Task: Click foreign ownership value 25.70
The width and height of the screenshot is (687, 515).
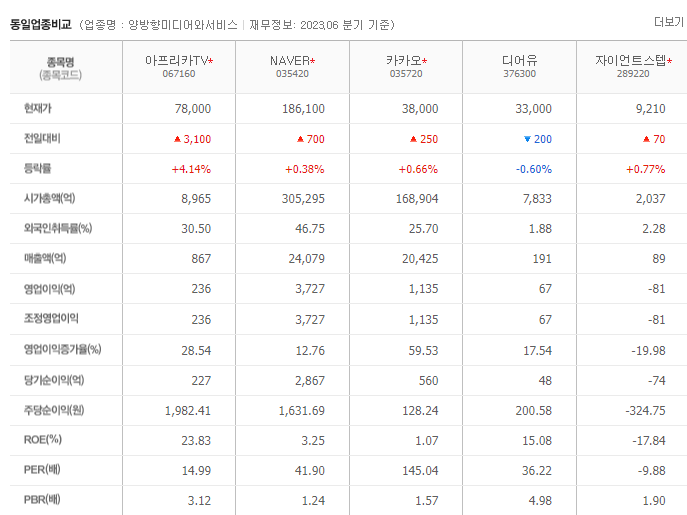Action: 424,229
